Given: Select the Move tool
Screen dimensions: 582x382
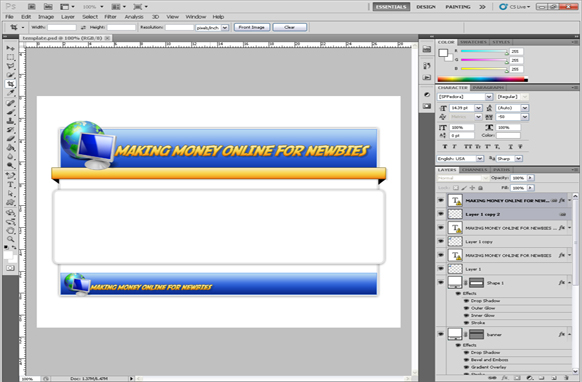Looking at the screenshot, I should 10,48.
